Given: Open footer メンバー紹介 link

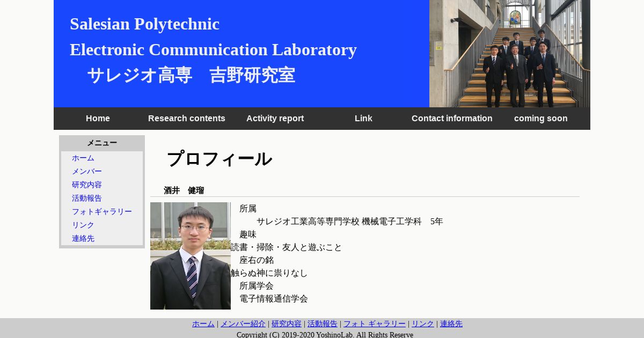Looking at the screenshot, I should [243, 324].
